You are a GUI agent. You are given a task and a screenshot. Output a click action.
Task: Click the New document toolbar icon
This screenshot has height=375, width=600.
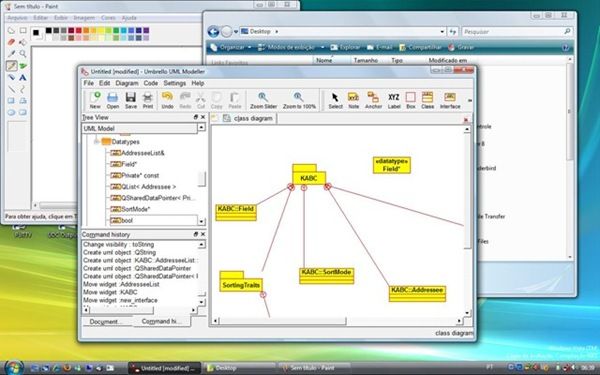click(95, 100)
